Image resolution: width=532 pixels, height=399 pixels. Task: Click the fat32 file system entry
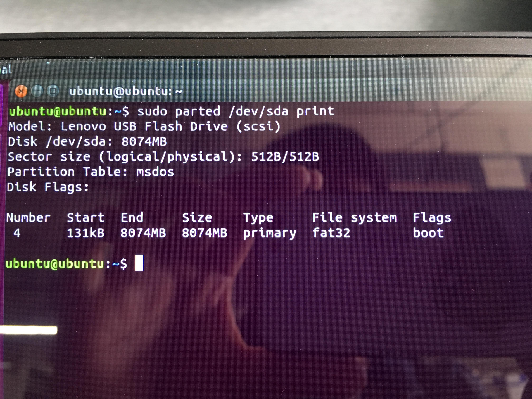click(331, 233)
